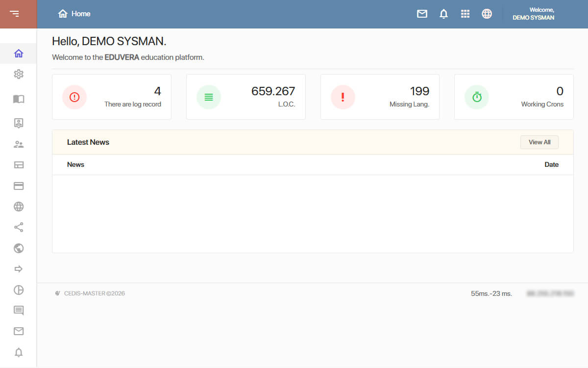Open the language globe icon in header
The width and height of the screenshot is (588, 368).
click(487, 14)
